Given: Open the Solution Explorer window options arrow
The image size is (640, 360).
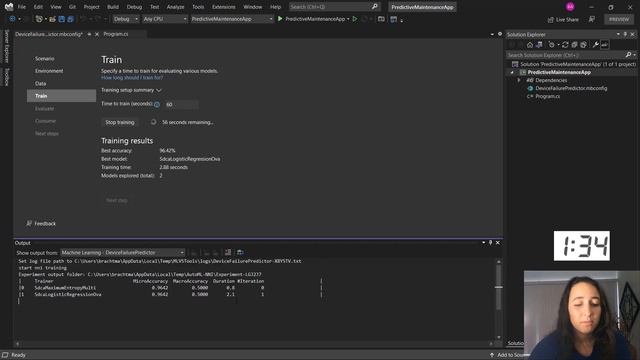Looking at the screenshot, I should [x=618, y=34].
